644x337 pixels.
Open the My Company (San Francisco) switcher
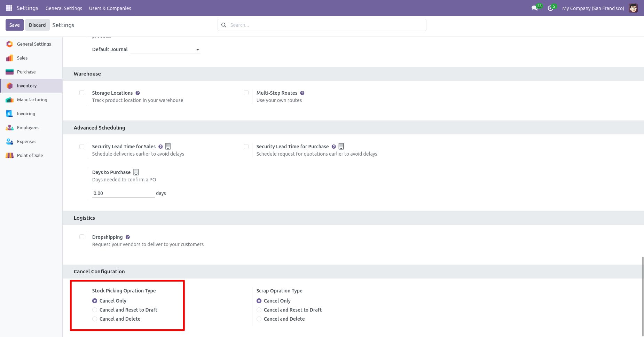pyautogui.click(x=593, y=8)
